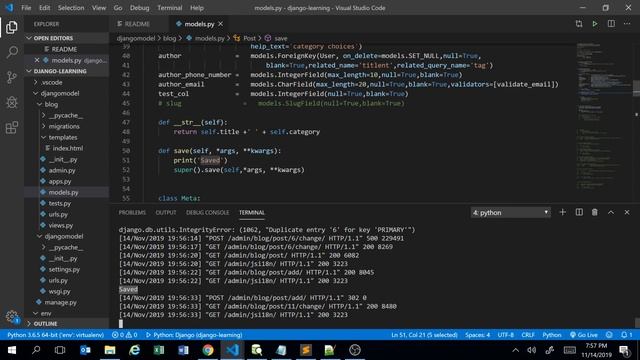
Task: Split the terminal panel
Action: click(579, 212)
